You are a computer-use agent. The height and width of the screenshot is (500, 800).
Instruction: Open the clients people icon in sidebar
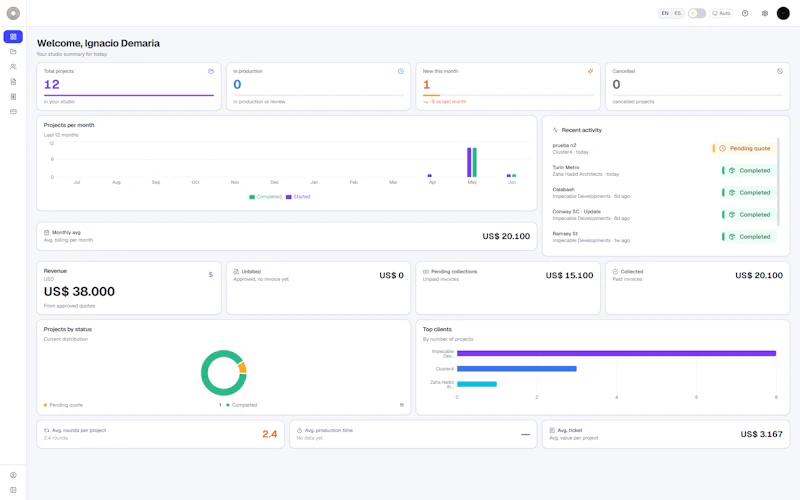click(x=13, y=66)
